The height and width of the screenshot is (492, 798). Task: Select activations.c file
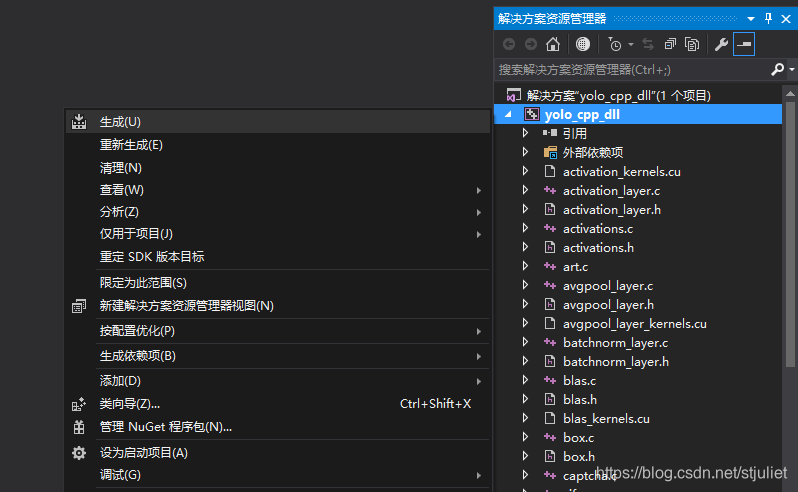point(598,228)
